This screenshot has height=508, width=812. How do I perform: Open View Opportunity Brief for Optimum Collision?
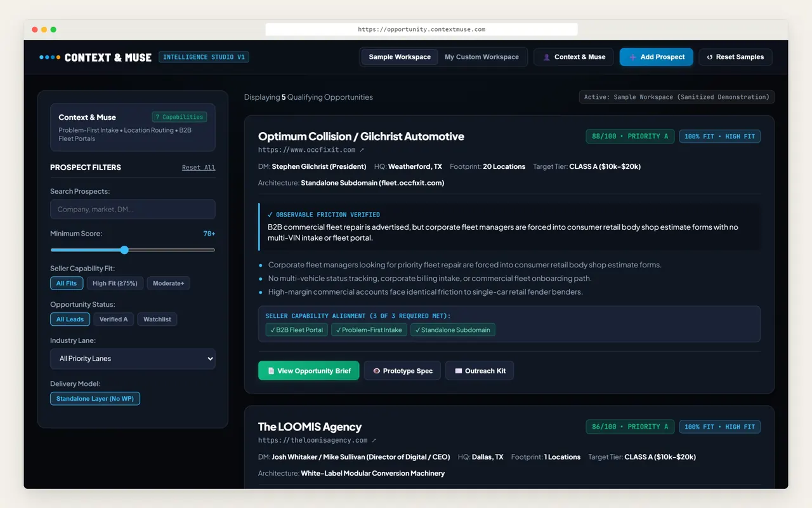(x=308, y=371)
